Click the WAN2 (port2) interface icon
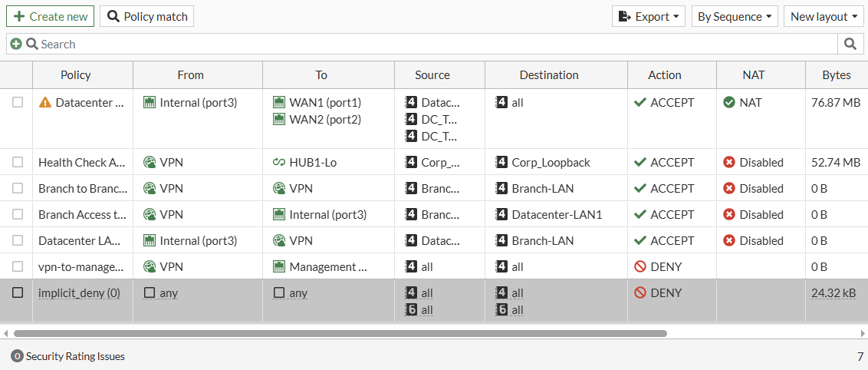Image resolution: width=868 pixels, height=370 pixels. 279,119
